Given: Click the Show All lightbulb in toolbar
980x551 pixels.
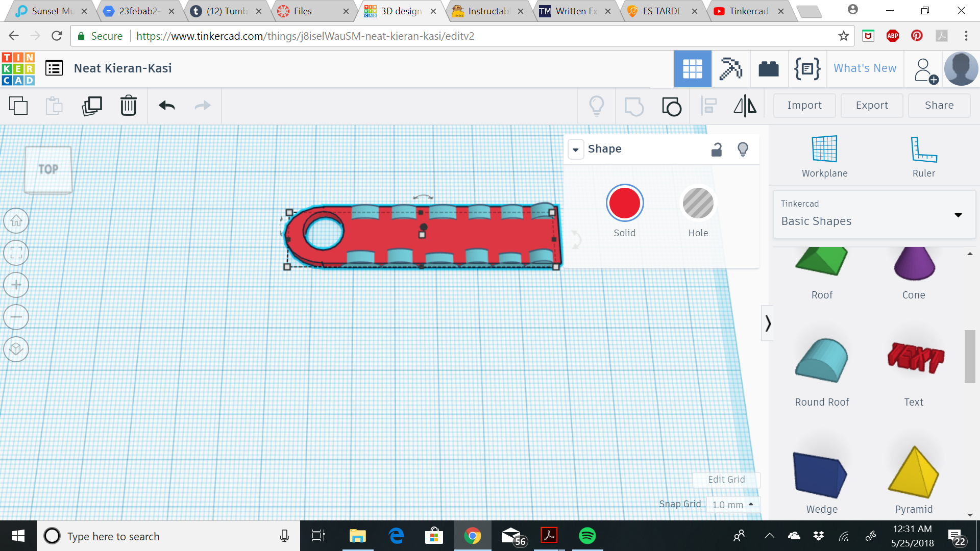Looking at the screenshot, I should point(597,106).
